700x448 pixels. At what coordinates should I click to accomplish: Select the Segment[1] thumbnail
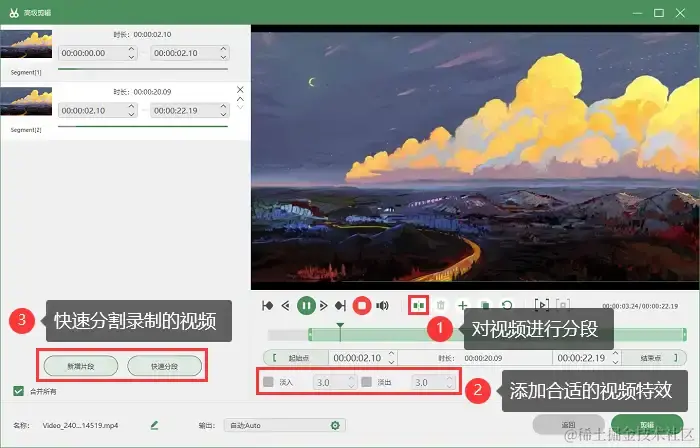click(26, 44)
